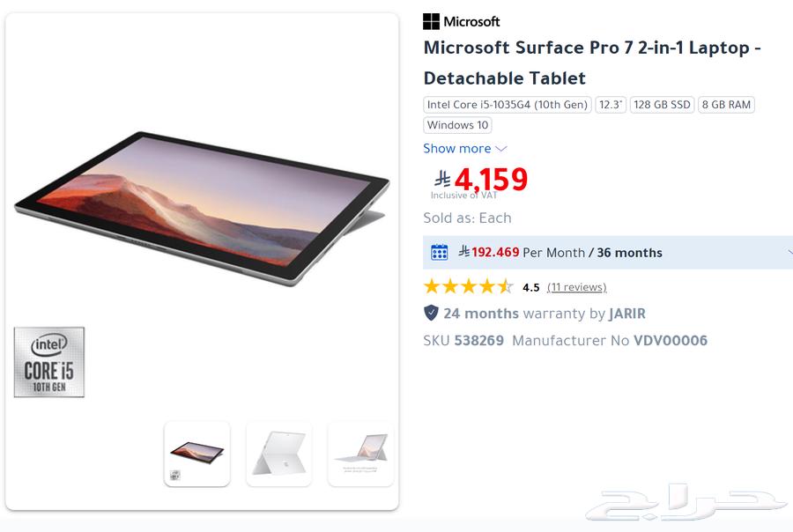Select the keyboard-attached product thumbnail
Screen dimensions: 793x532
[361, 454]
